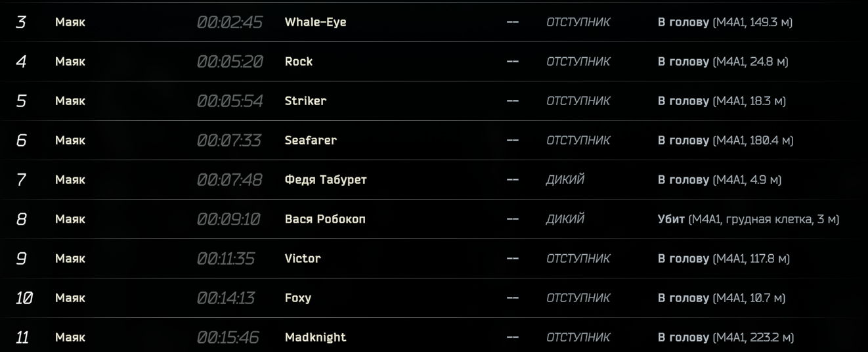Select the Whale-Eye kill entry
The width and height of the screenshot is (868, 352).
[x=315, y=22]
